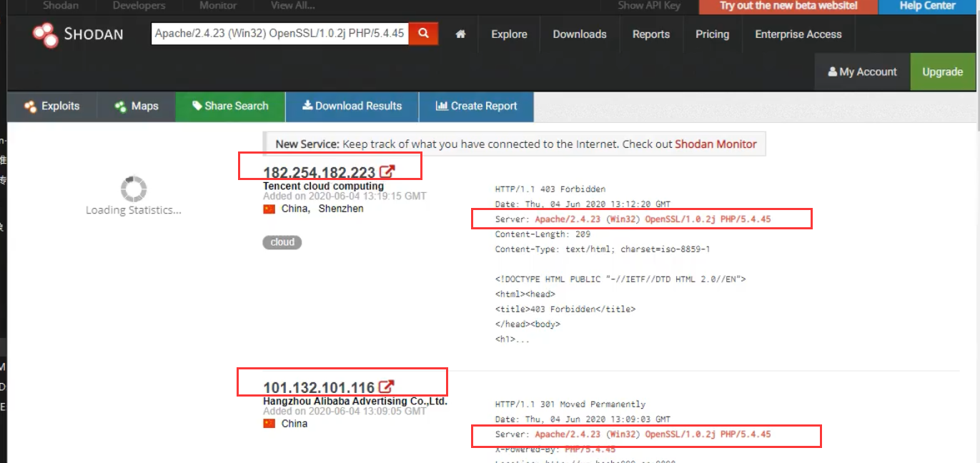Viewport: 980px width, 463px height.
Task: Open the 182.254.182.223 result link
Action: [x=319, y=173]
